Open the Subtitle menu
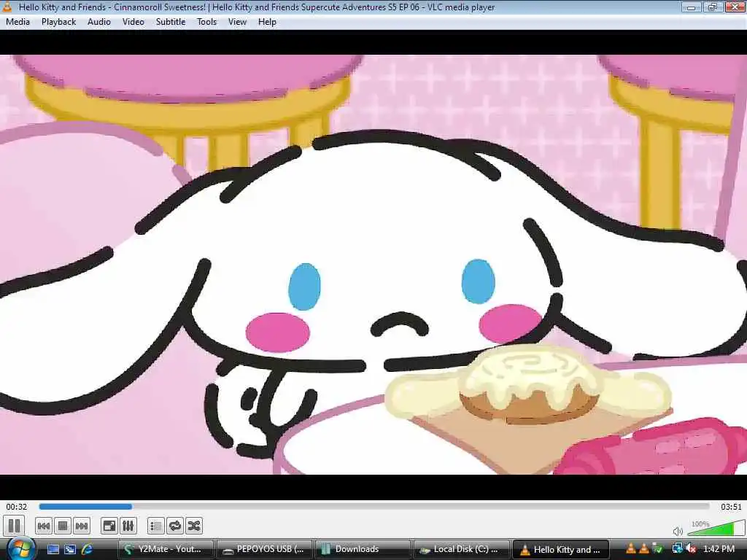 171,22
